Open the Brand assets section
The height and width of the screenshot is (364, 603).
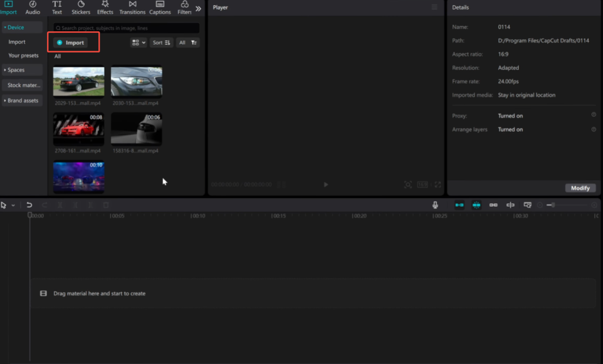click(22, 100)
